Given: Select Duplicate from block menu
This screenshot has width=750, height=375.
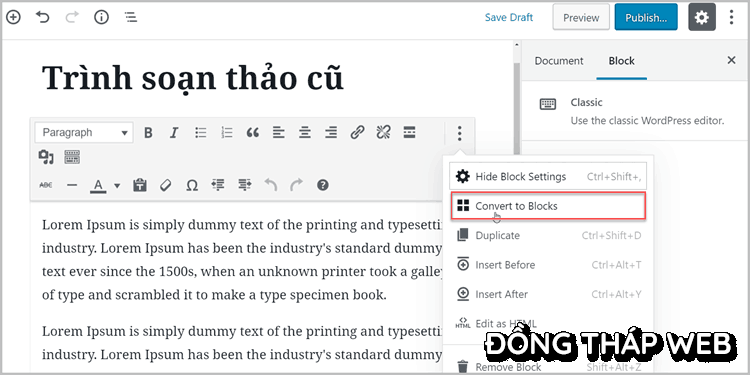Looking at the screenshot, I should click(548, 235).
